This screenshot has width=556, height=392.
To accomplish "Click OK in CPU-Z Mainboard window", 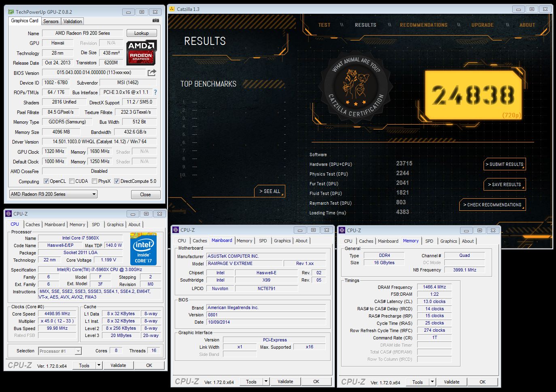I will coord(316,381).
